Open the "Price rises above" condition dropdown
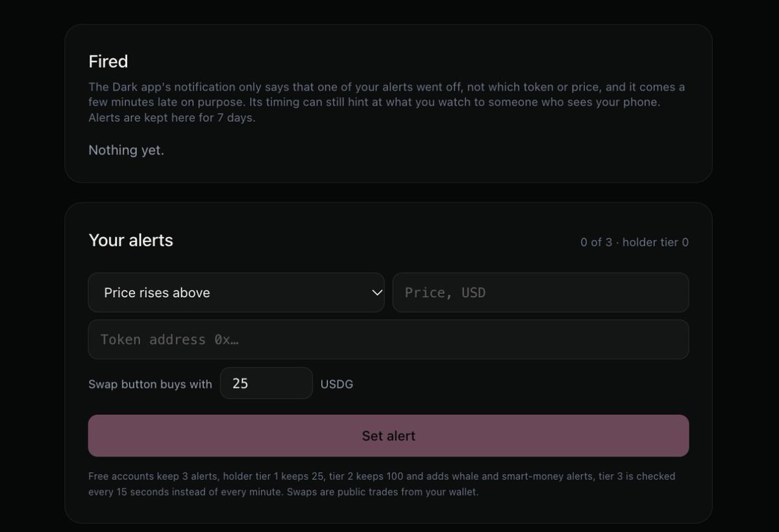This screenshot has height=532, width=779. [236, 293]
